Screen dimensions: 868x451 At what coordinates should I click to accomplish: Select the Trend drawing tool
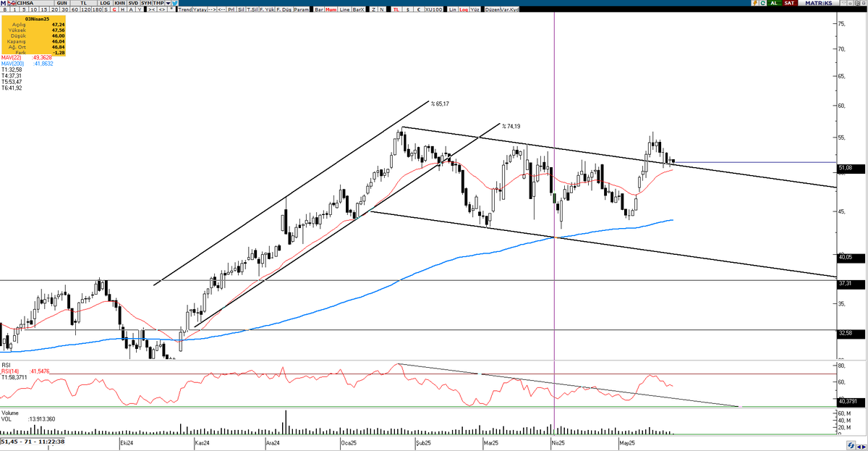click(x=184, y=11)
